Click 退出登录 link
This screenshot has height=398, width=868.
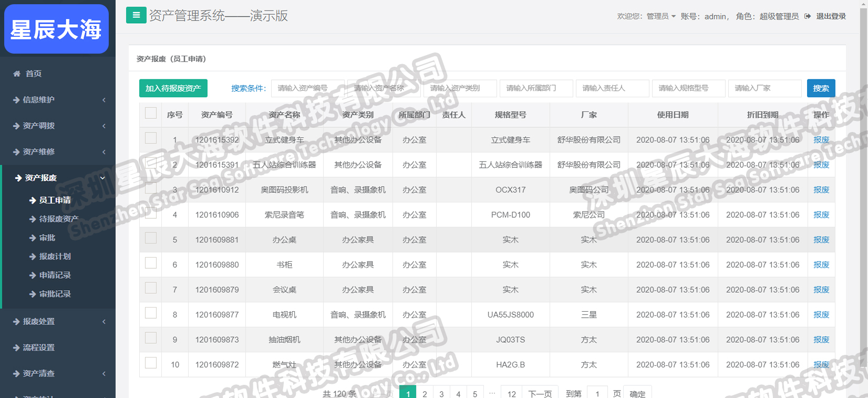pos(831,16)
